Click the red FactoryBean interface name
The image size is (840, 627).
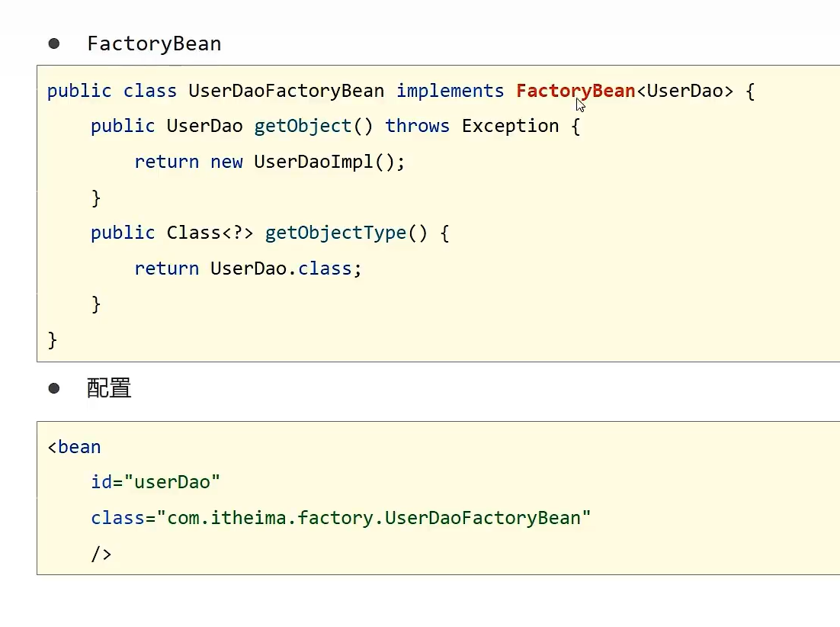tap(575, 91)
